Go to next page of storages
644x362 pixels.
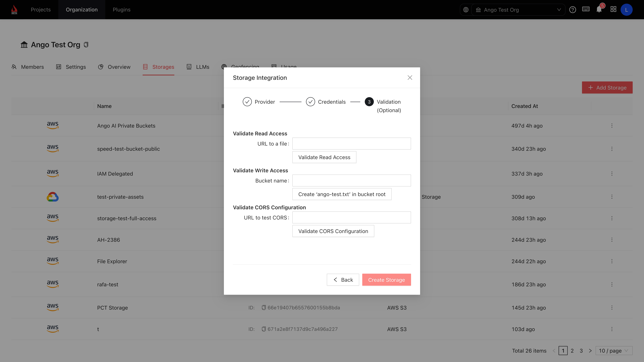tap(590, 351)
